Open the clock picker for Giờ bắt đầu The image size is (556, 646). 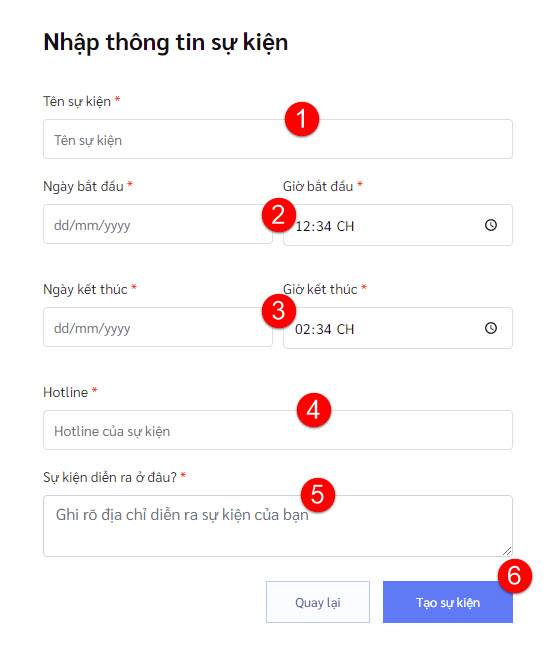click(x=491, y=225)
